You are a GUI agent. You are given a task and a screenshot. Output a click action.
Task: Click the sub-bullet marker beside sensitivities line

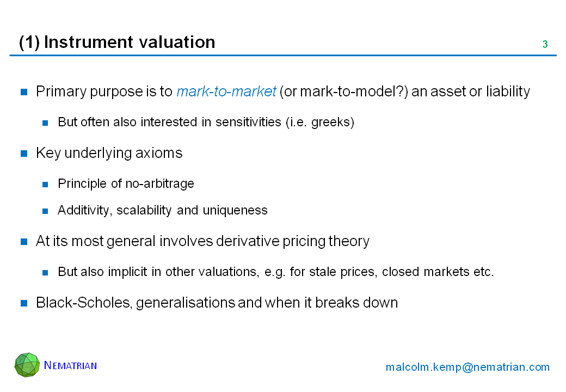pos(46,122)
